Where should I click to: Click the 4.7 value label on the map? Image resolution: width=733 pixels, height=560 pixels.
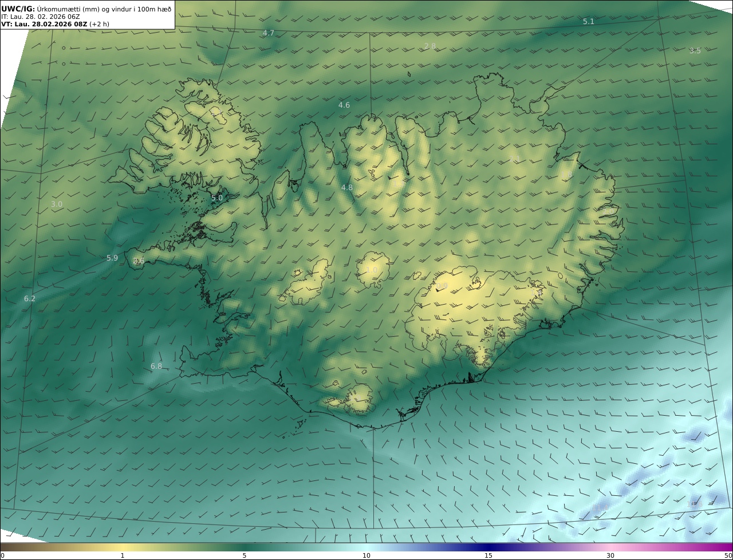(x=269, y=33)
